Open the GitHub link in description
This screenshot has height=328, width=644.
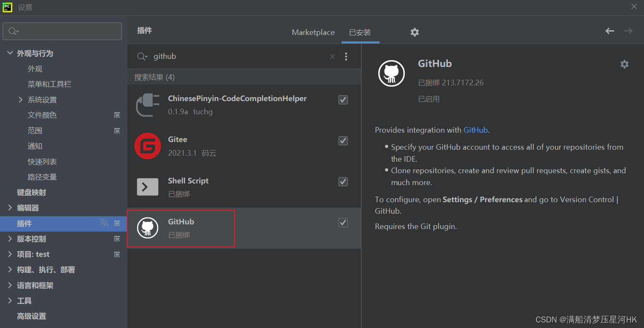pos(476,130)
